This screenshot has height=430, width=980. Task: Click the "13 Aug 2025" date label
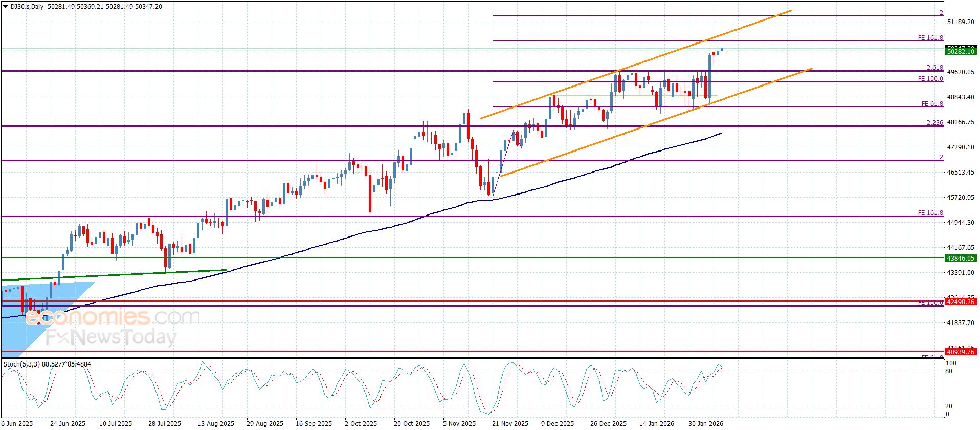215,424
